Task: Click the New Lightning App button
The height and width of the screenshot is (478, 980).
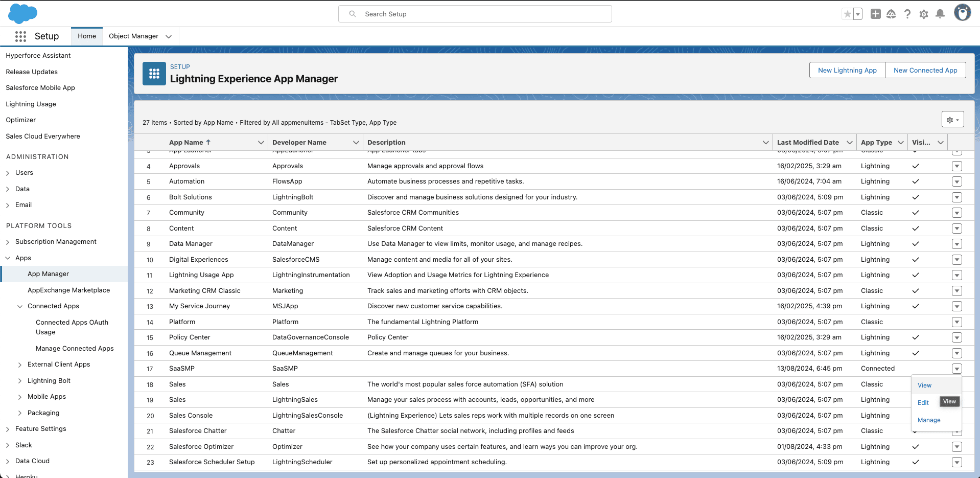Action: click(x=847, y=71)
